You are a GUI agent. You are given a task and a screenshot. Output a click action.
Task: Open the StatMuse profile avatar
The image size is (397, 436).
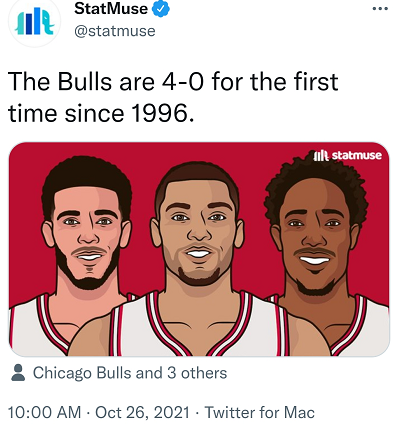(x=35, y=23)
